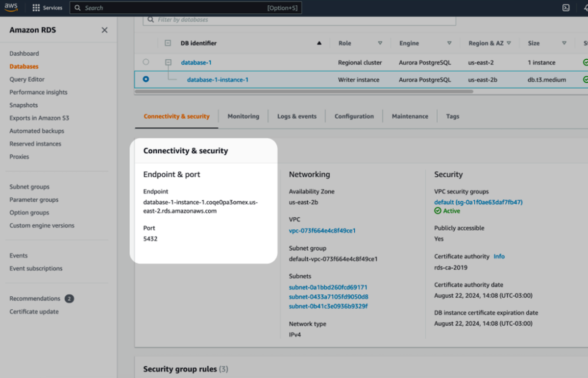The height and width of the screenshot is (378, 588).
Task: Open Recommendations in sidebar
Action: tap(35, 299)
